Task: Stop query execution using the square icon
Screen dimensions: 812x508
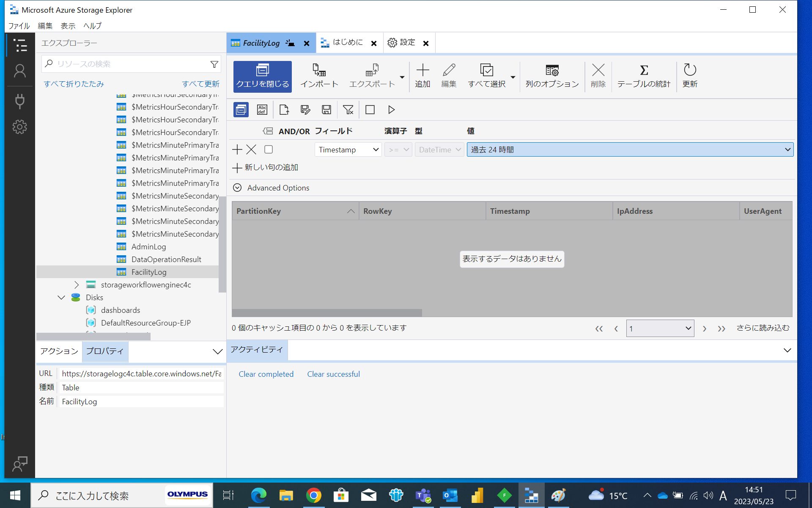Action: pos(370,110)
